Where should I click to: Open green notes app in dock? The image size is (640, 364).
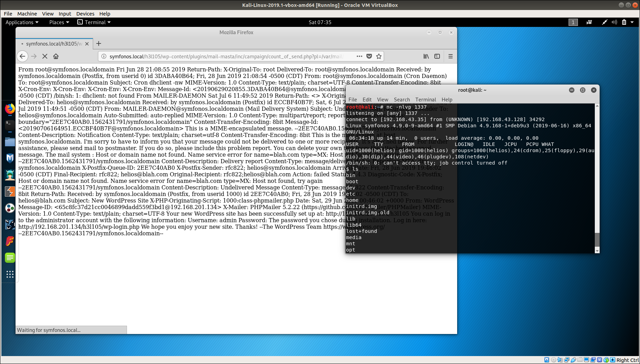[10, 258]
